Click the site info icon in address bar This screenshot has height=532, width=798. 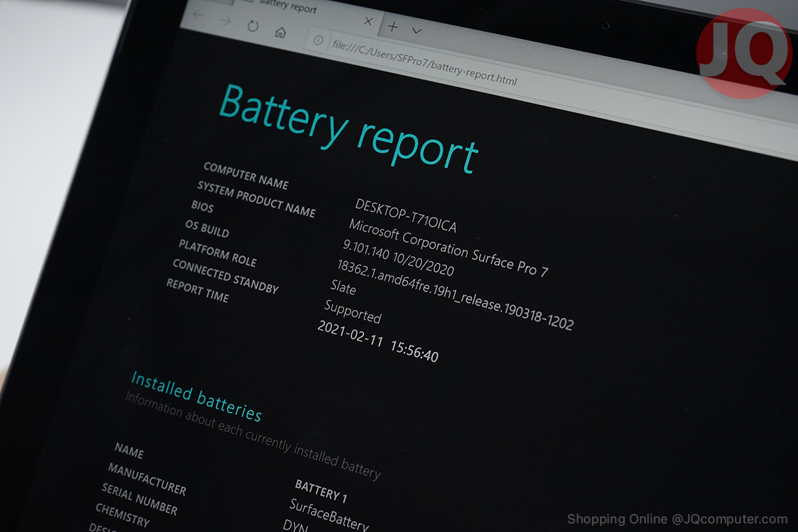pos(318,41)
